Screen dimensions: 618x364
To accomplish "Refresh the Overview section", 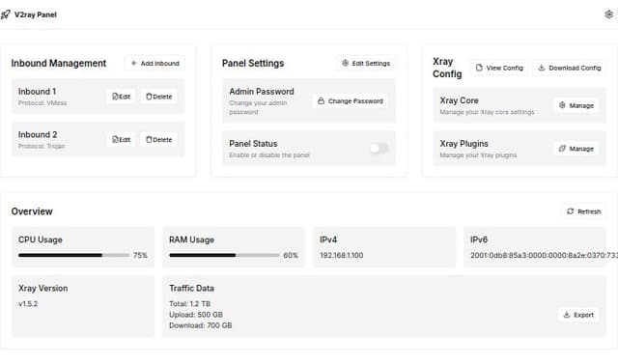I will point(583,211).
